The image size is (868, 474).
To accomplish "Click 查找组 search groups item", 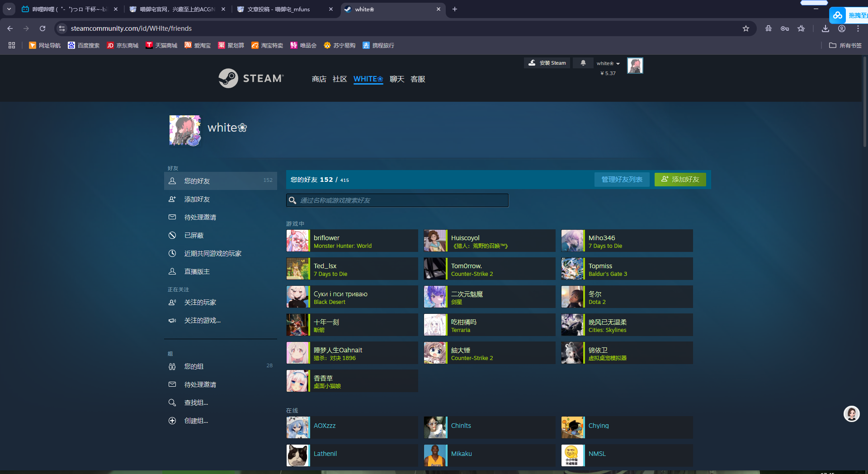I will [x=221, y=403].
